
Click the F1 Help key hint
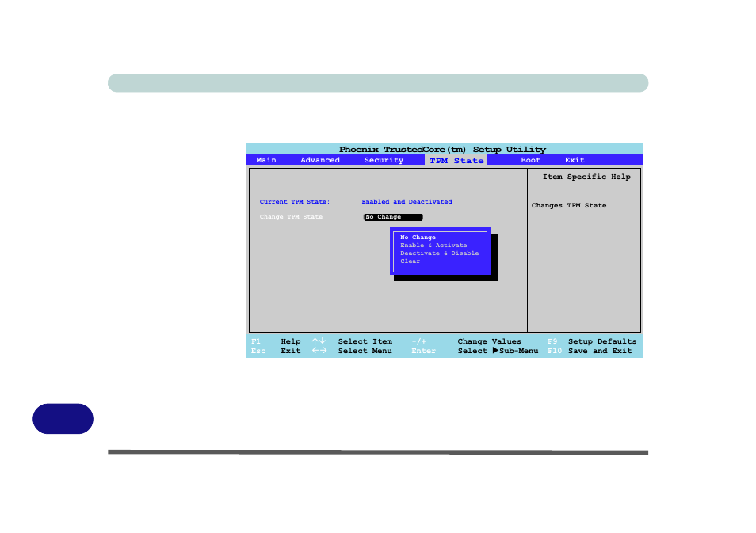click(256, 341)
